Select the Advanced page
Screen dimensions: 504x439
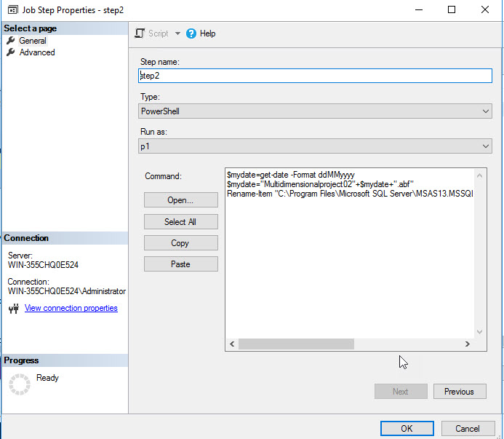tap(37, 52)
